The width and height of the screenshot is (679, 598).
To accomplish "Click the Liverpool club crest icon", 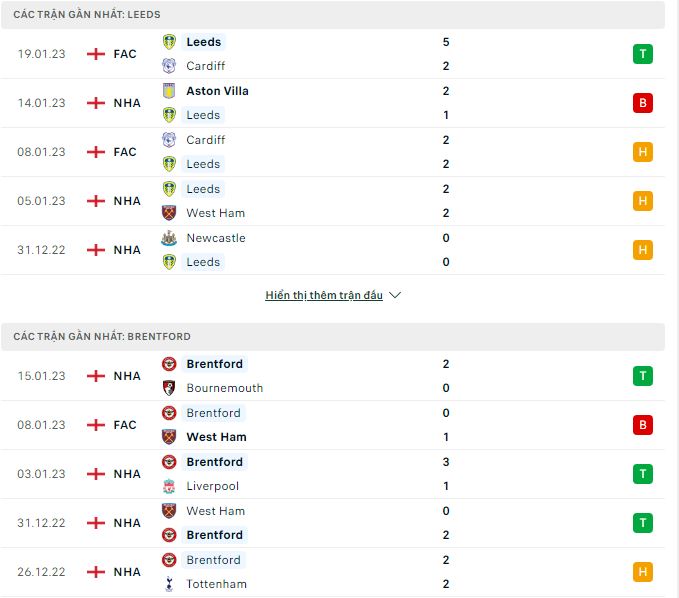I will (169, 486).
